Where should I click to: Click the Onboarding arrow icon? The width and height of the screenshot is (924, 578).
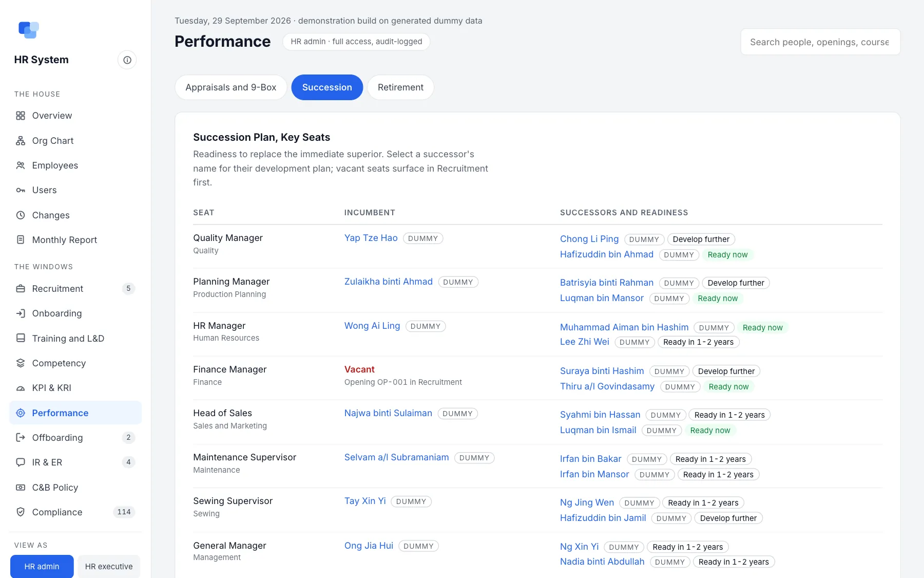[21, 313]
